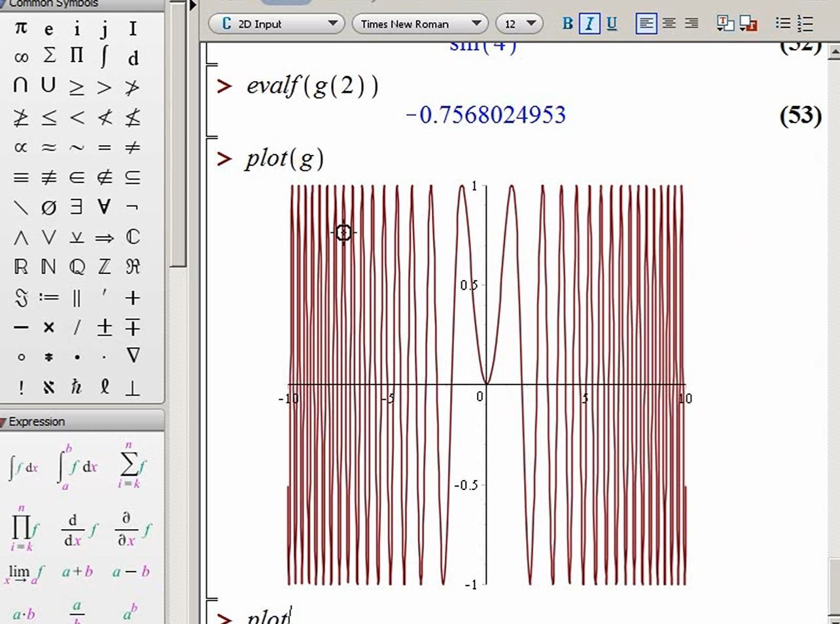Insert the infinity symbol
The width and height of the screenshot is (840, 624).
point(21,58)
